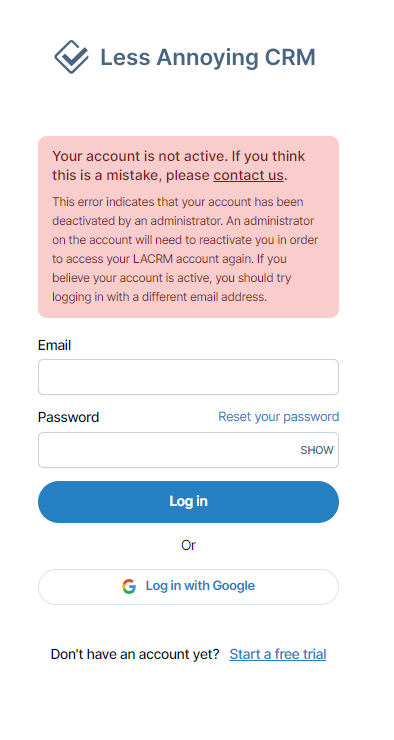Click the 'this is a mistake, please' text
Image resolution: width=394 pixels, height=740 pixels.
point(131,176)
